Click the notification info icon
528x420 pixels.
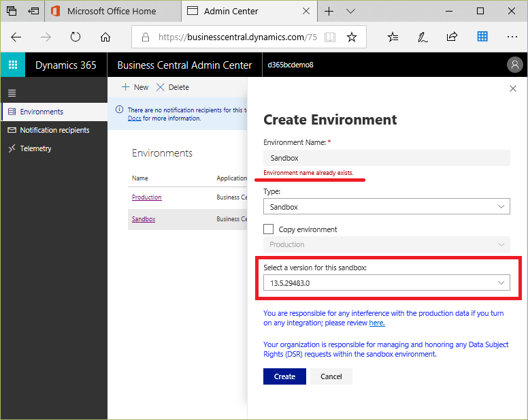pyautogui.click(x=119, y=110)
